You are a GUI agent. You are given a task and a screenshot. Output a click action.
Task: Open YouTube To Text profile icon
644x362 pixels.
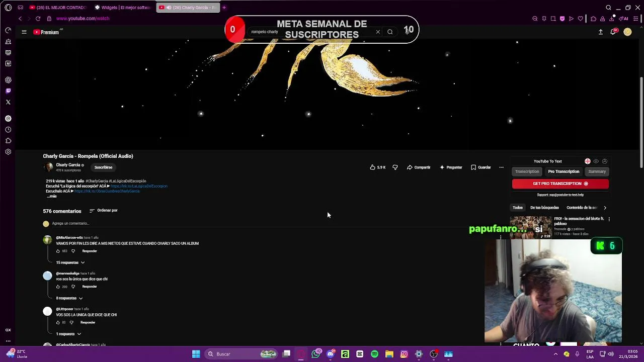605,161
